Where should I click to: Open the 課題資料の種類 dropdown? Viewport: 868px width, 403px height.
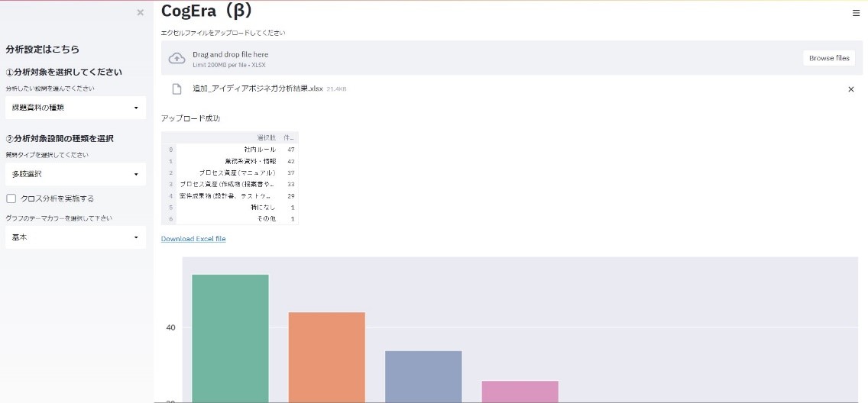(75, 108)
